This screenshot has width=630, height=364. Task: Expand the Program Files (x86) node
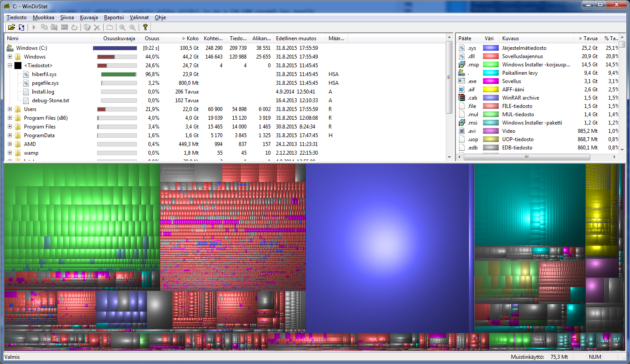point(10,118)
